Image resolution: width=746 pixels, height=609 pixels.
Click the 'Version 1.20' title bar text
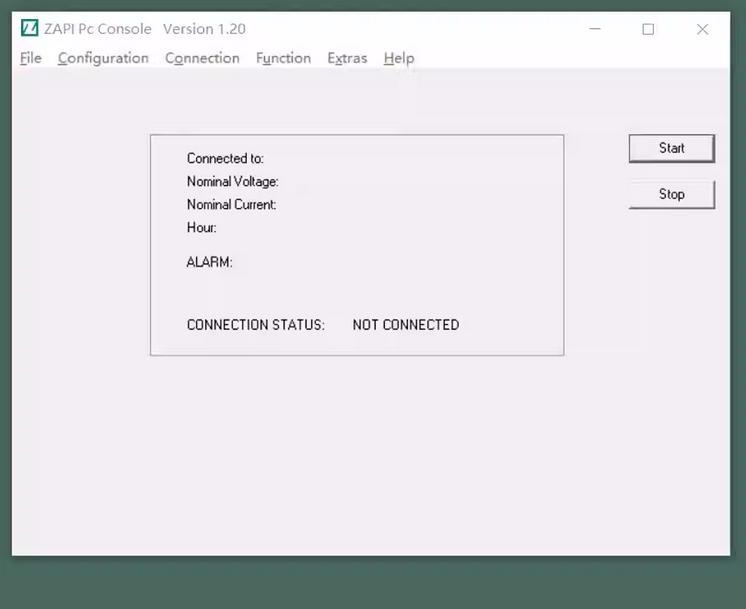(204, 29)
